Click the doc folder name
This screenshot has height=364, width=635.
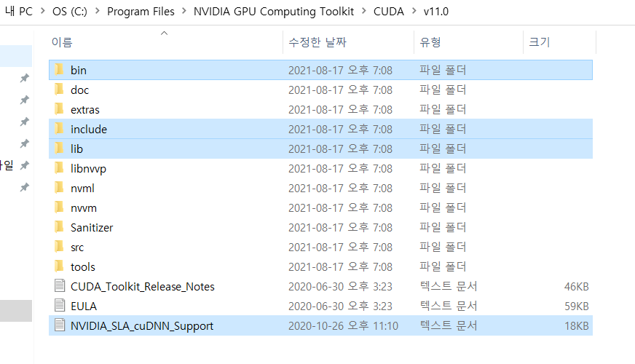(80, 90)
